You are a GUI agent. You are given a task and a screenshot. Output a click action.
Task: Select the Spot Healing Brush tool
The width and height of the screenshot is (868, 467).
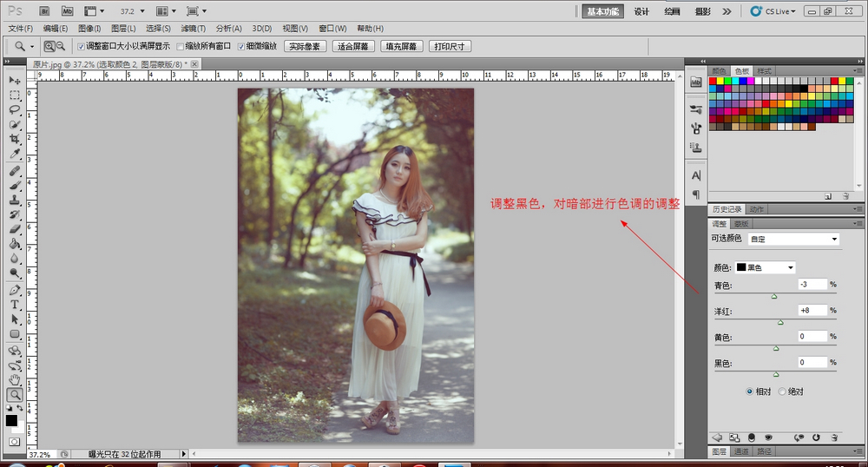(x=14, y=171)
